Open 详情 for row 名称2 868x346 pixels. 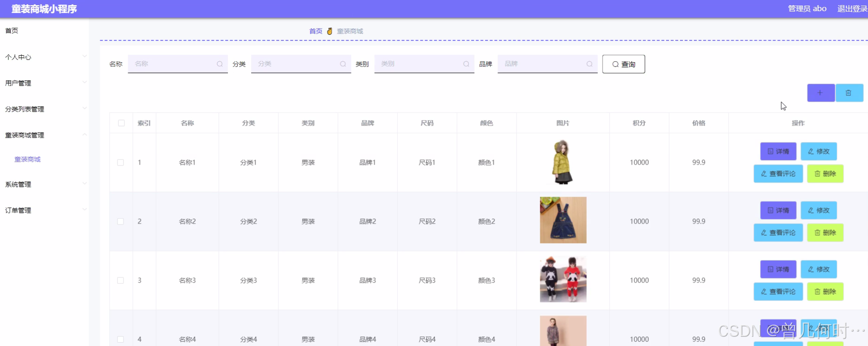pyautogui.click(x=778, y=210)
